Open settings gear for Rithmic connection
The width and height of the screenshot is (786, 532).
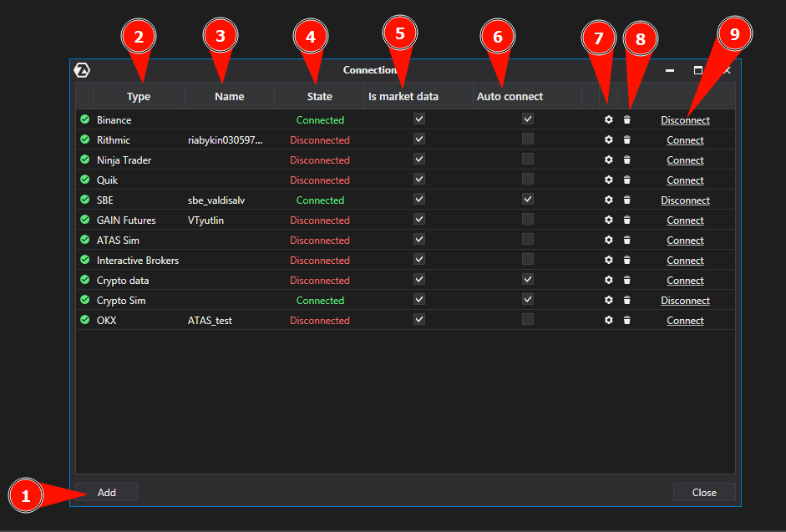point(609,139)
